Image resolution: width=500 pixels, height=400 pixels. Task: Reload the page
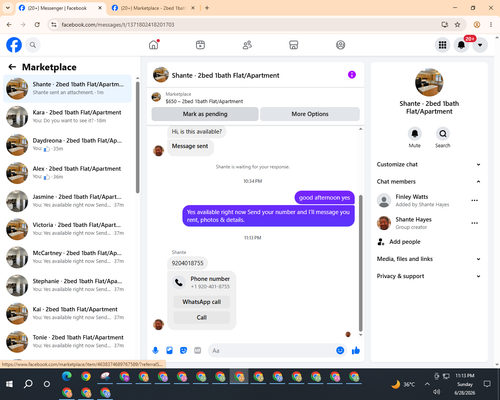(37, 25)
